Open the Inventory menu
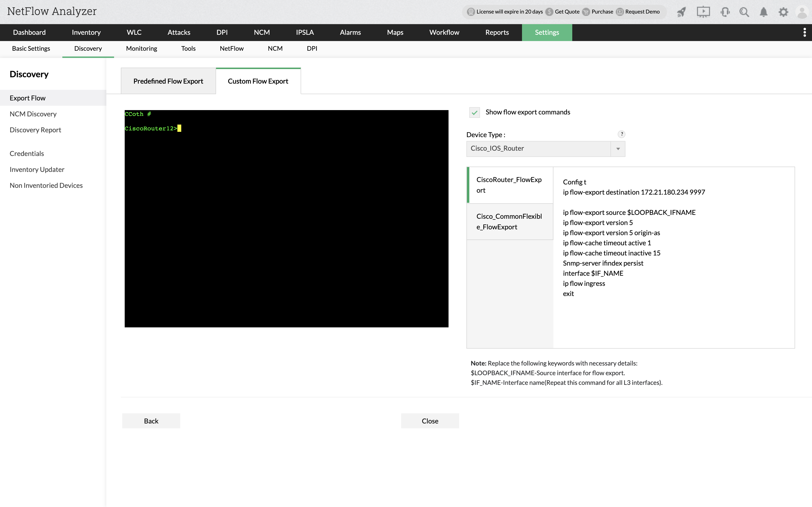 [86, 33]
